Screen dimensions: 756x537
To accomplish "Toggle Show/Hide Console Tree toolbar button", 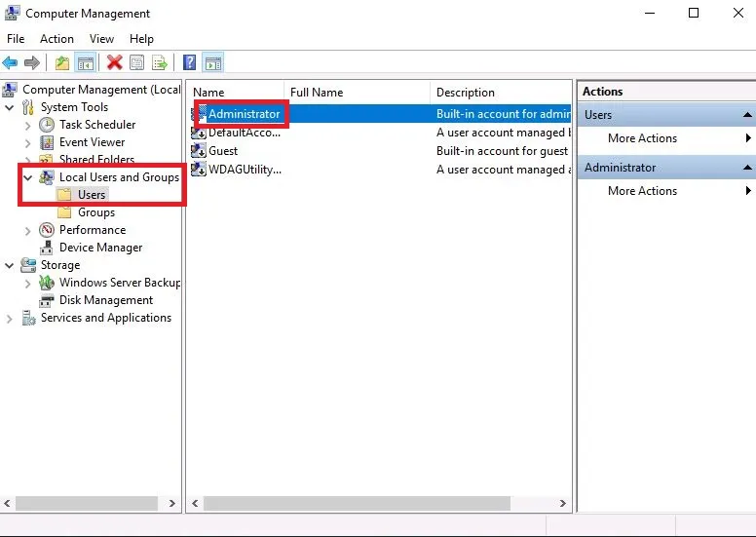I will (86, 63).
